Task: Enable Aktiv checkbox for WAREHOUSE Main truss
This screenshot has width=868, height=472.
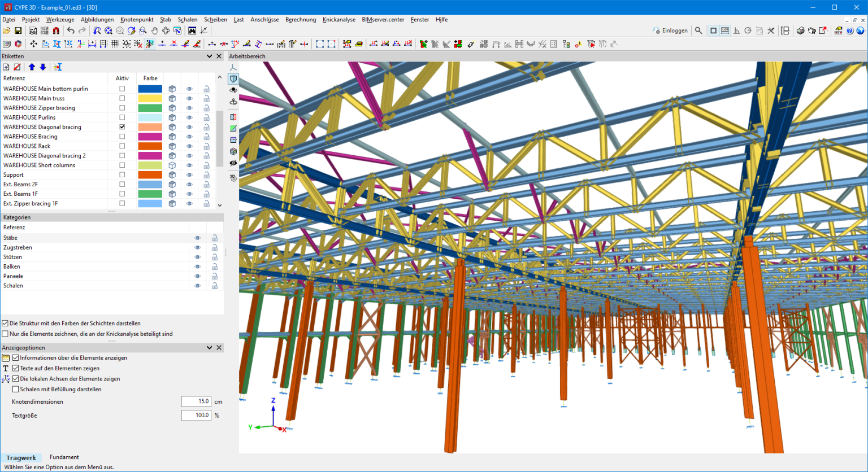Action: point(122,98)
